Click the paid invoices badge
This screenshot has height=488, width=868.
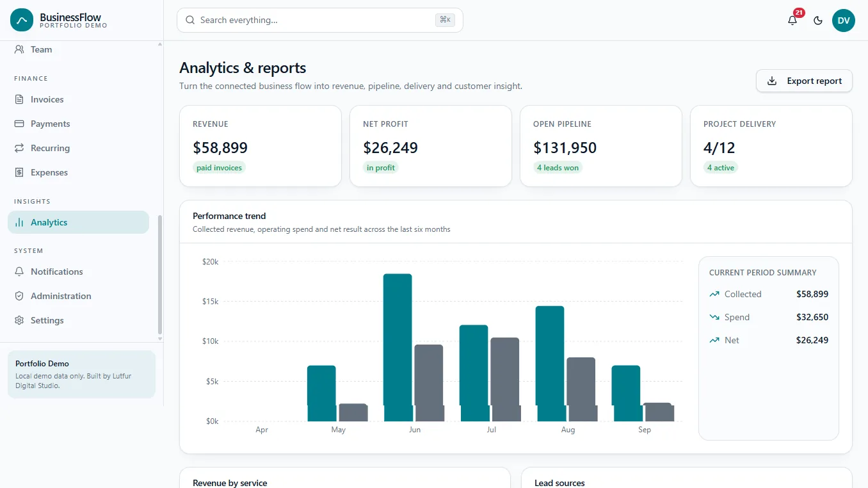click(219, 168)
